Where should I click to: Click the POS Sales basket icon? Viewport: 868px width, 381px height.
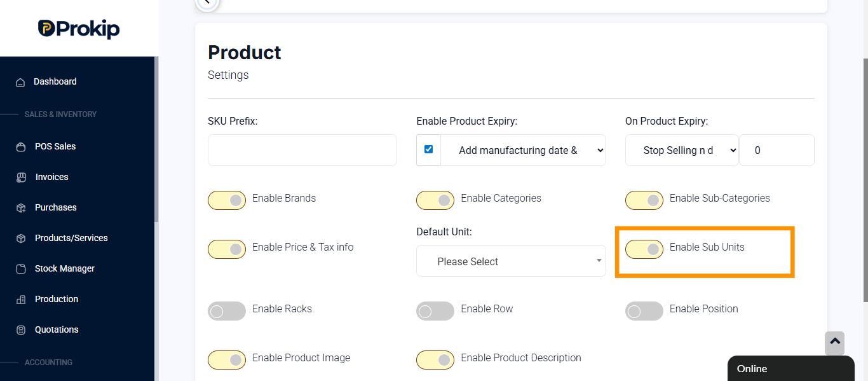(x=21, y=147)
